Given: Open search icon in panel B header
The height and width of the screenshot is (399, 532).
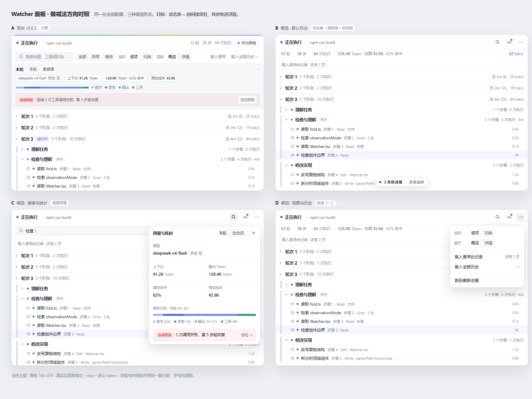Looking at the screenshot, I should click(x=497, y=42).
